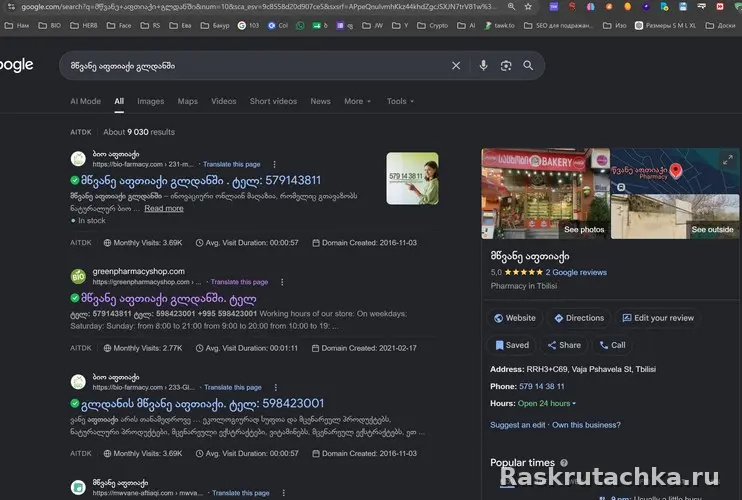Expand the Tools dropdown
The image size is (742, 500).
coord(400,101)
